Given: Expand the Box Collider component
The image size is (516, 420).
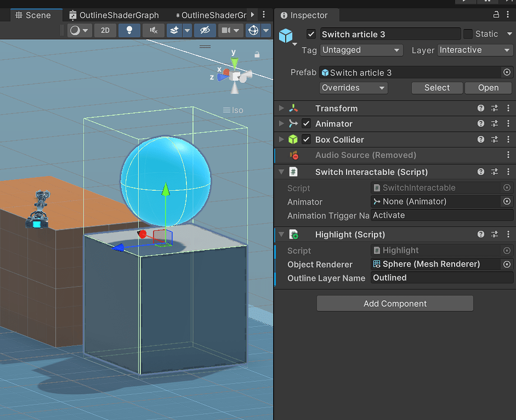Looking at the screenshot, I should pos(281,139).
